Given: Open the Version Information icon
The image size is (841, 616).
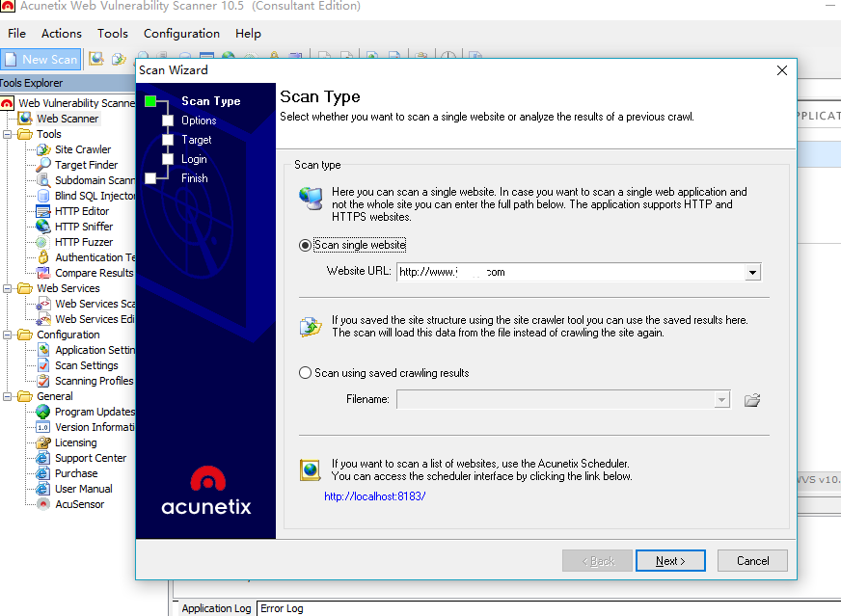Looking at the screenshot, I should (43, 427).
